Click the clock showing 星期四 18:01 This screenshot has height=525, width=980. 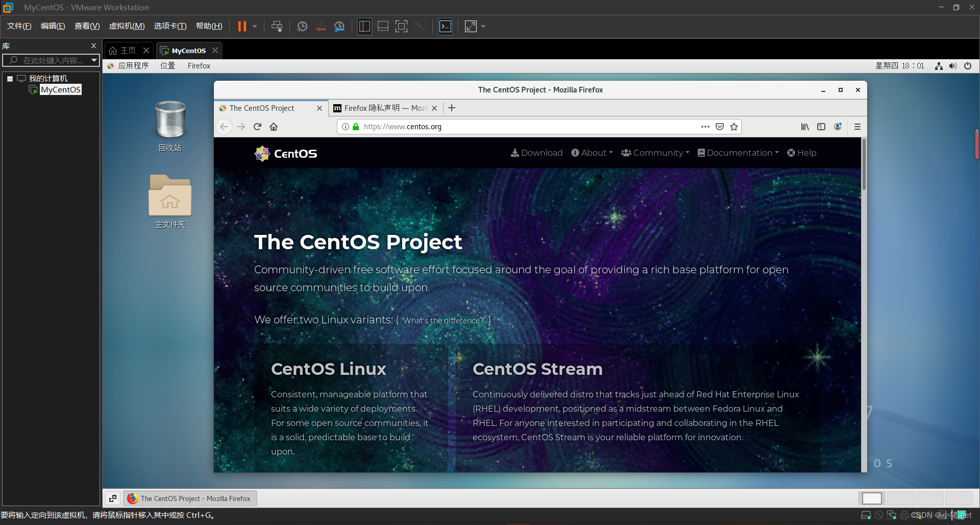click(899, 66)
